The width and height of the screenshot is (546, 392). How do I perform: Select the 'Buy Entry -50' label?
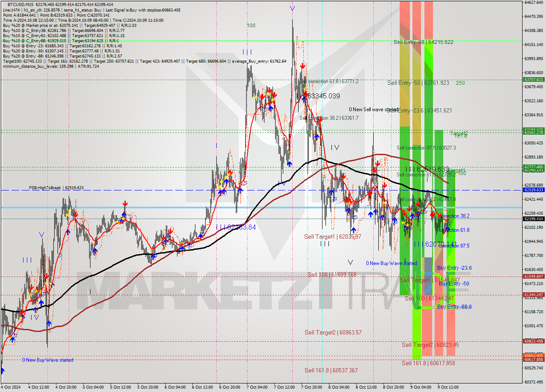click(454, 284)
